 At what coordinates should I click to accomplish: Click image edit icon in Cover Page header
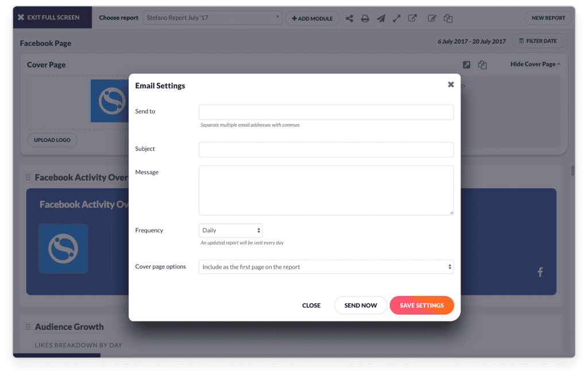(466, 65)
